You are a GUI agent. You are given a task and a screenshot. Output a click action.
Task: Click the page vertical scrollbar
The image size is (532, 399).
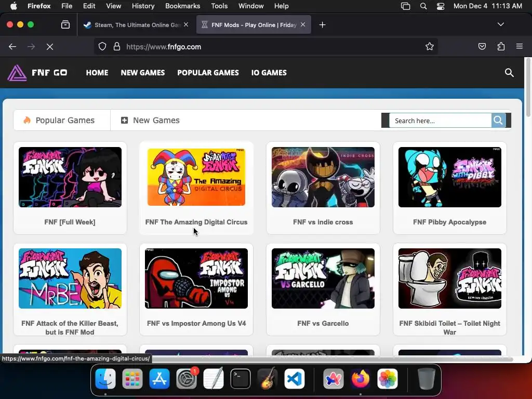tap(528, 88)
